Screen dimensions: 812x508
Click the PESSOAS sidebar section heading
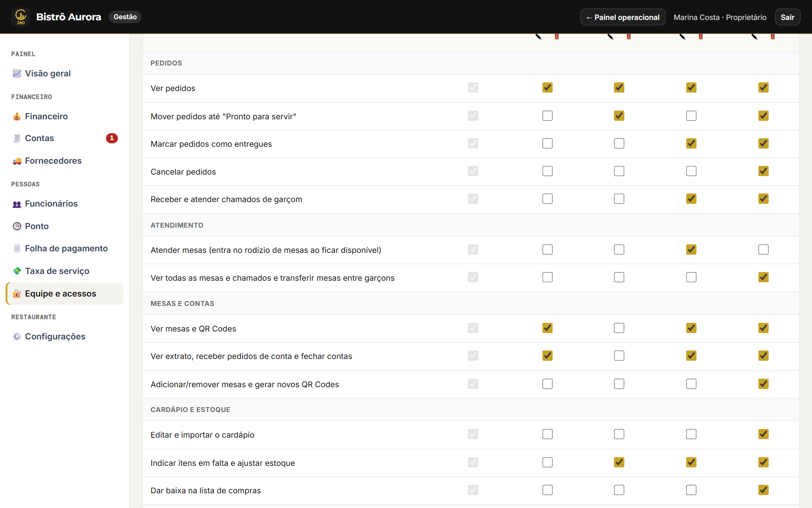25,184
